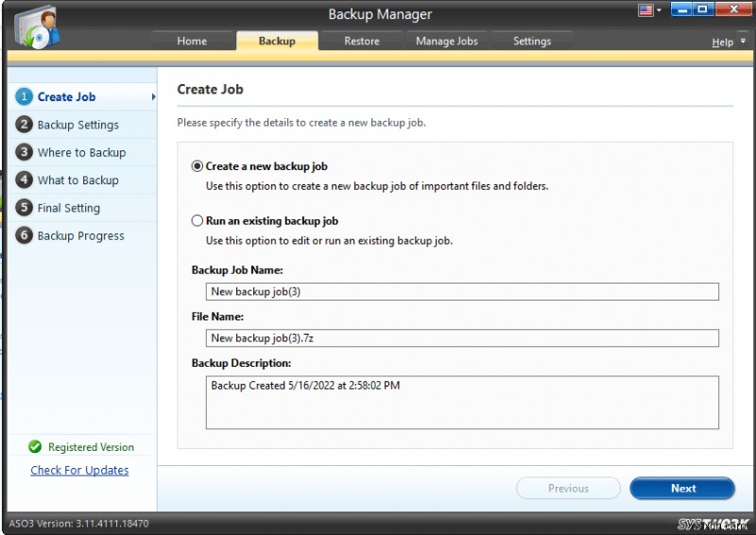Click the Next button
This screenshot has height=535, width=756.
(x=682, y=488)
